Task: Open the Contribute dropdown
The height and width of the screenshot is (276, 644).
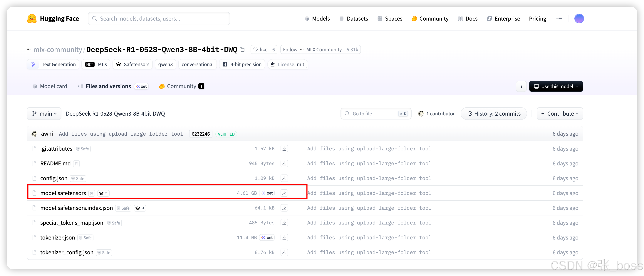Action: (559, 114)
